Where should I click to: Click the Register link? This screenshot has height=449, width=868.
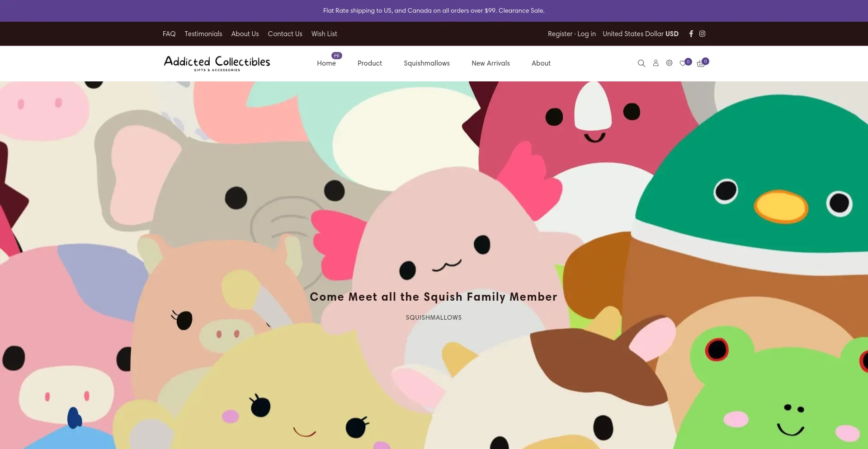[560, 34]
